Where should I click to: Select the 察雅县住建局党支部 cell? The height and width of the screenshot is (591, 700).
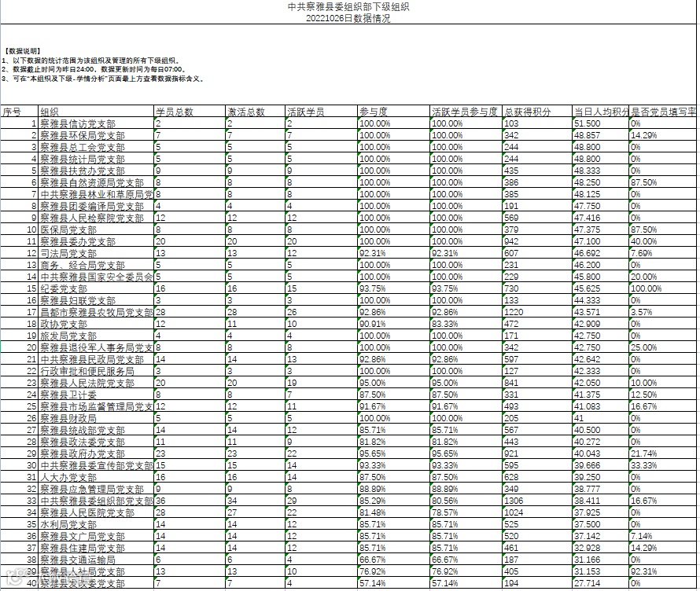95,548
